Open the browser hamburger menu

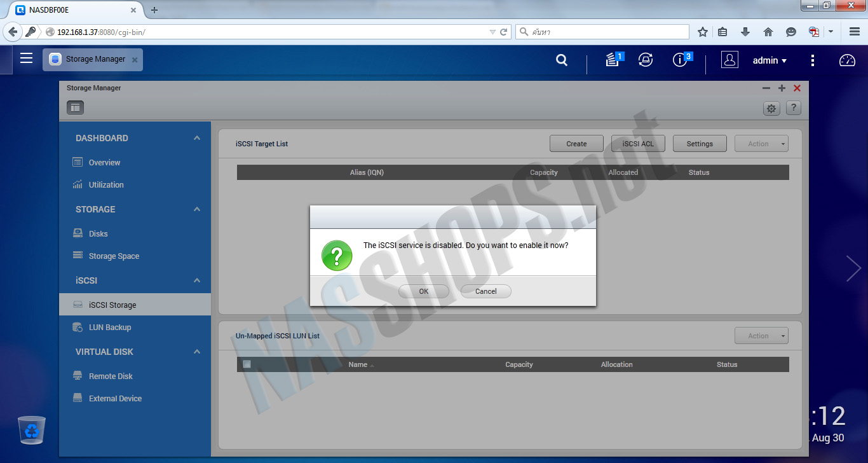coord(855,32)
